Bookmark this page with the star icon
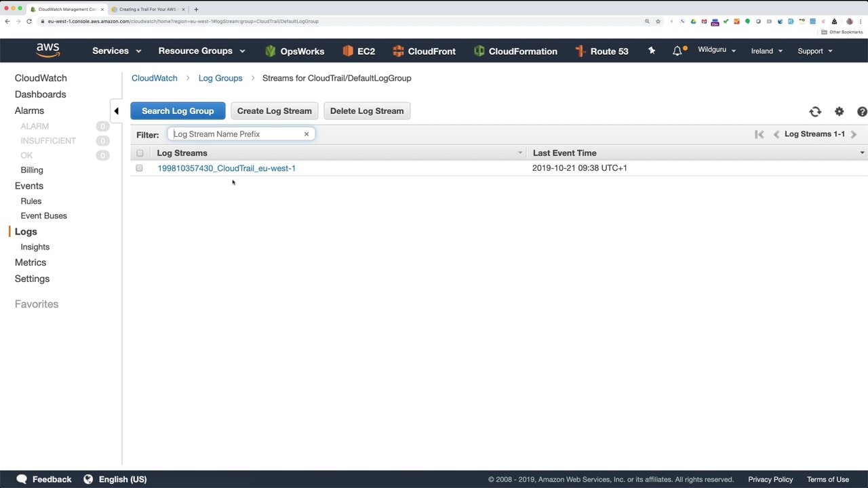The image size is (868, 488). (x=658, y=21)
